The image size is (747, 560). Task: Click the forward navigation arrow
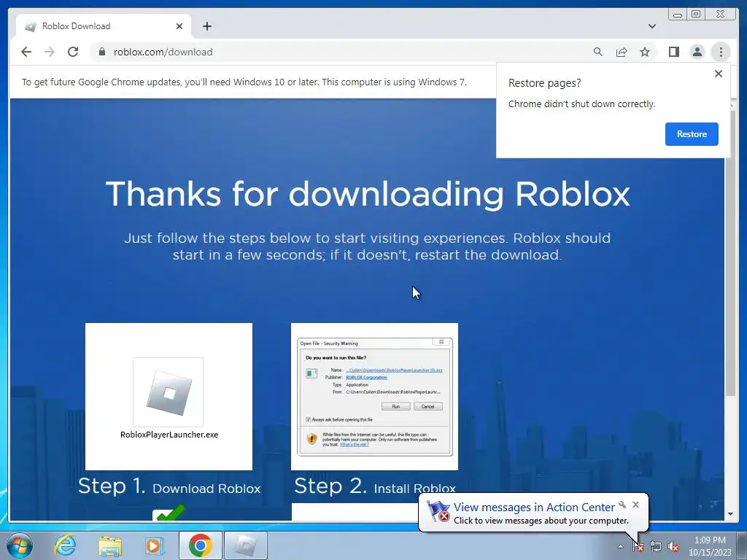coord(50,52)
